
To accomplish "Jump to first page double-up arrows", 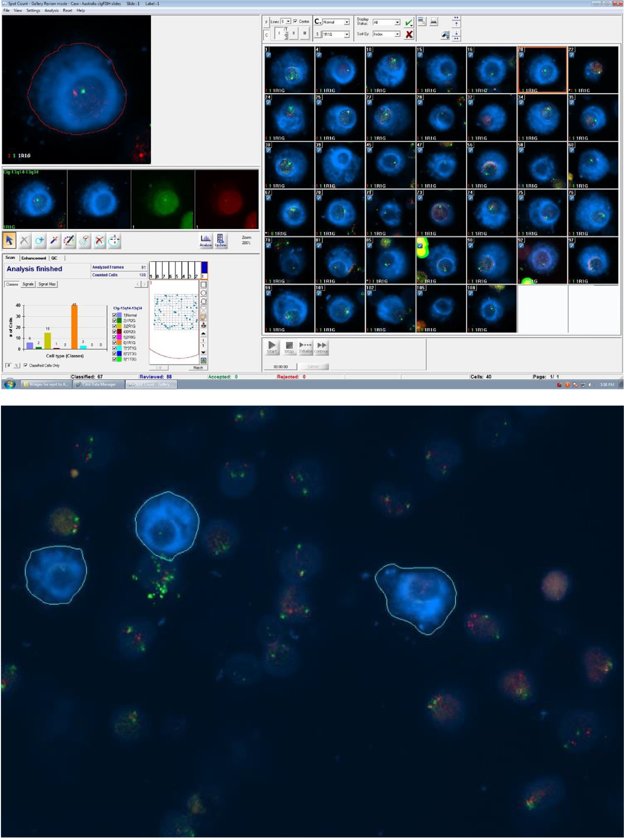I will pyautogui.click(x=456, y=18).
